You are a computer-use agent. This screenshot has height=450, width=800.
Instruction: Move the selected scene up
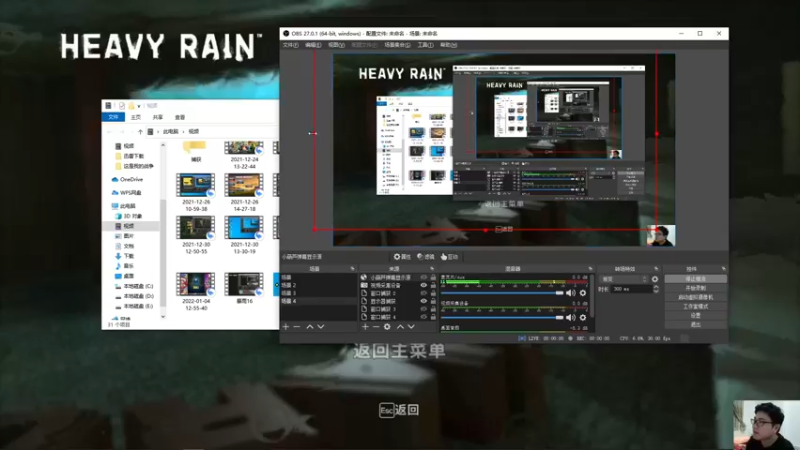(x=310, y=327)
